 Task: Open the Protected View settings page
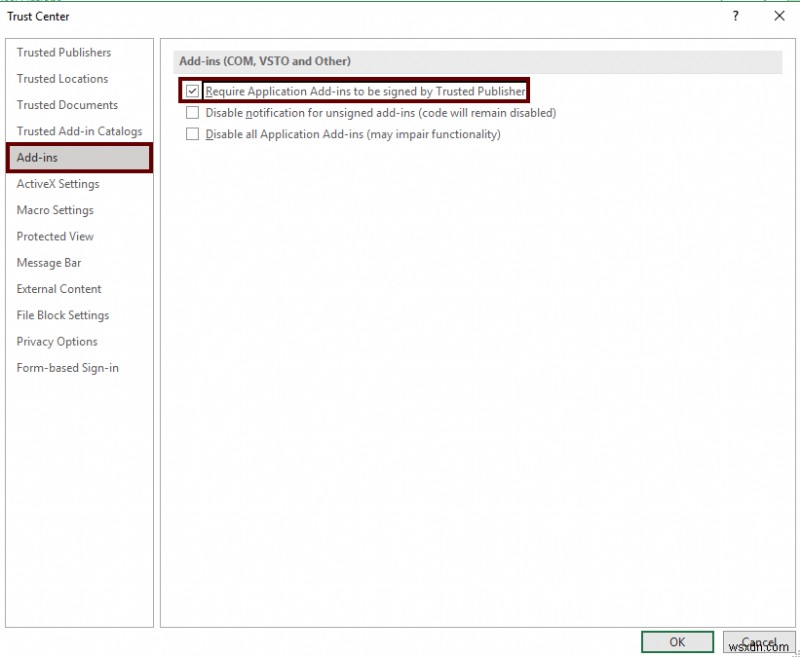54,236
